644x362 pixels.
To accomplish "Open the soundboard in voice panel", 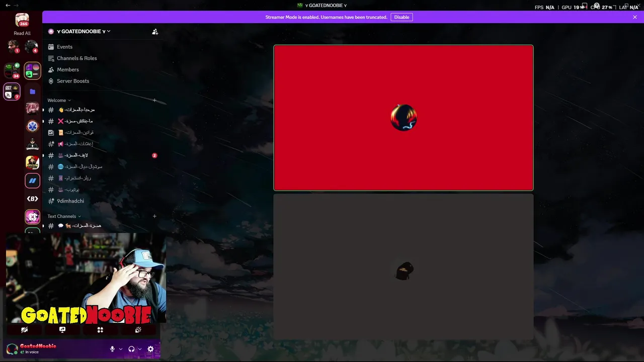I will pos(138,330).
